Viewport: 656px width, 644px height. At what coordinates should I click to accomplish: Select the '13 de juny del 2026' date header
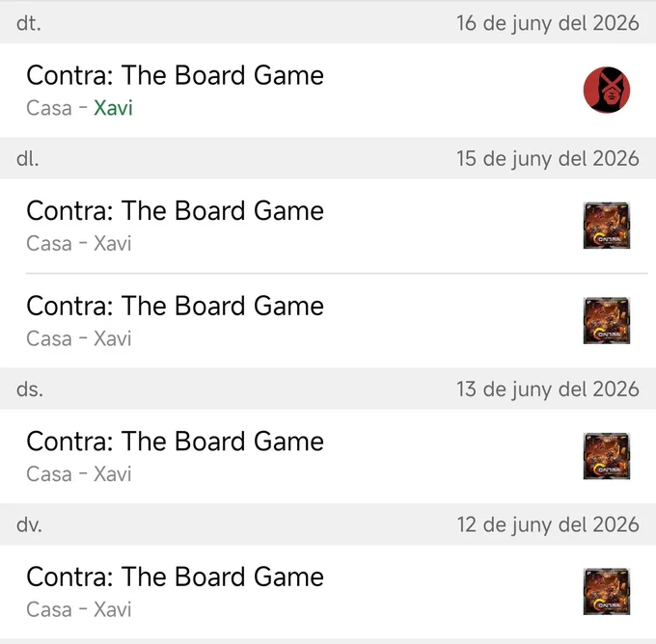tap(548, 389)
